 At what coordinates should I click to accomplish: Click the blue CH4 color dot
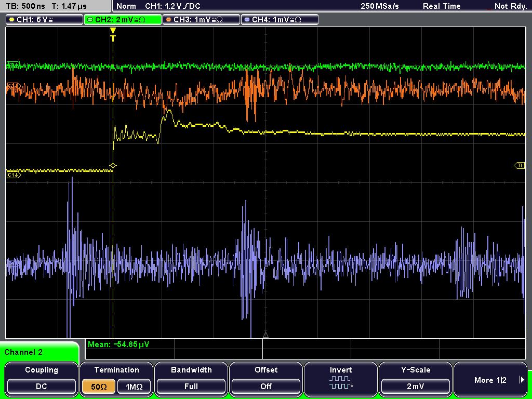247,20
